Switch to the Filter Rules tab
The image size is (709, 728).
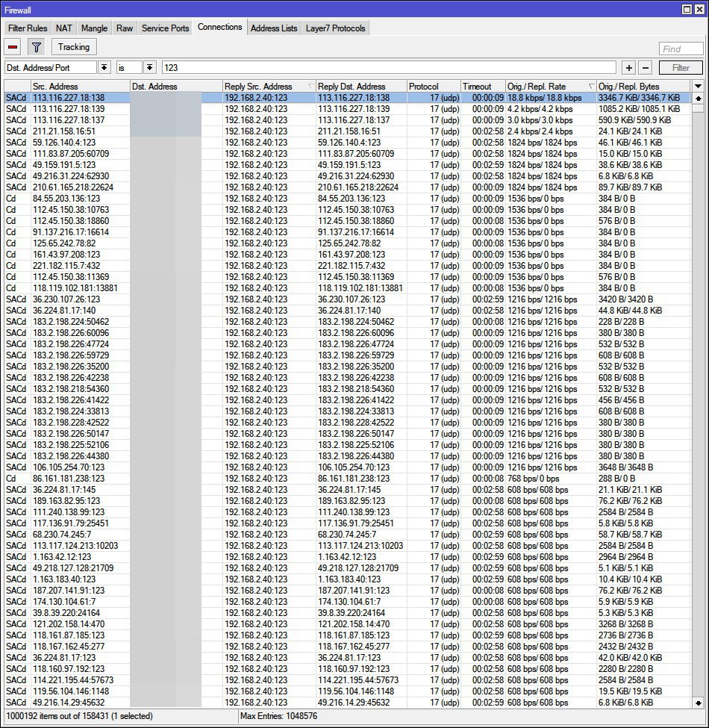click(x=28, y=28)
